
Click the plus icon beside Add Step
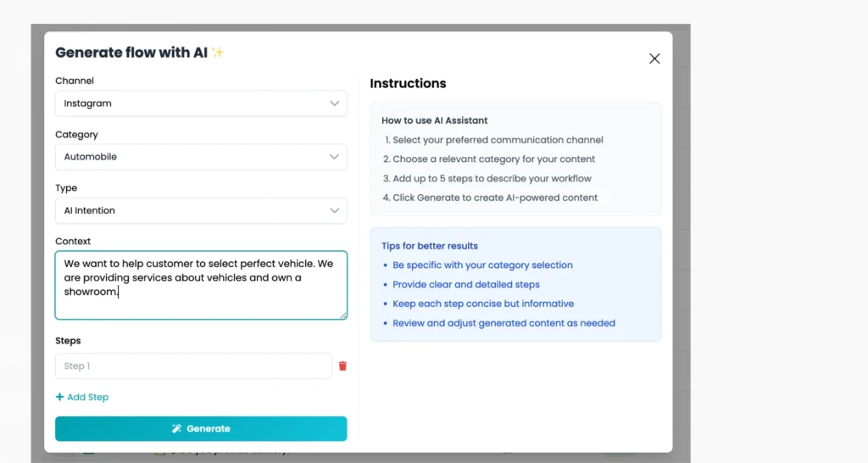click(x=59, y=397)
